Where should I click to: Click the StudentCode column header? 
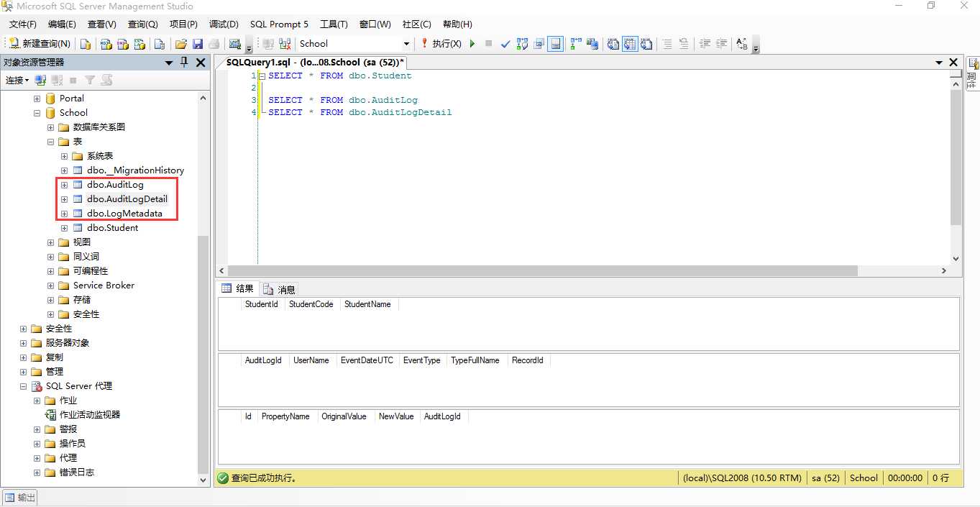tap(311, 304)
